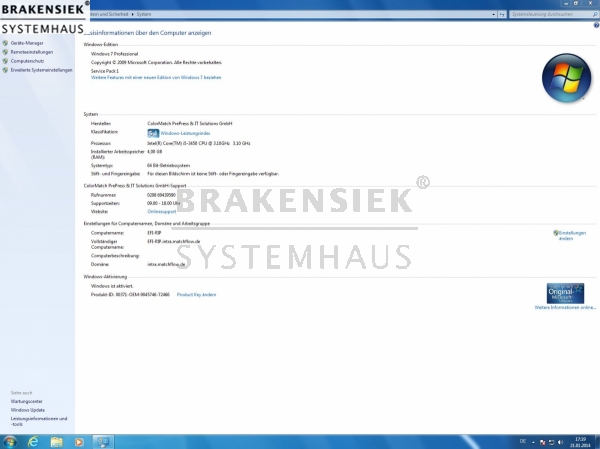Screen dimensions: 600x449
Task: Open the Onlinesupport website link
Action: (161, 212)
